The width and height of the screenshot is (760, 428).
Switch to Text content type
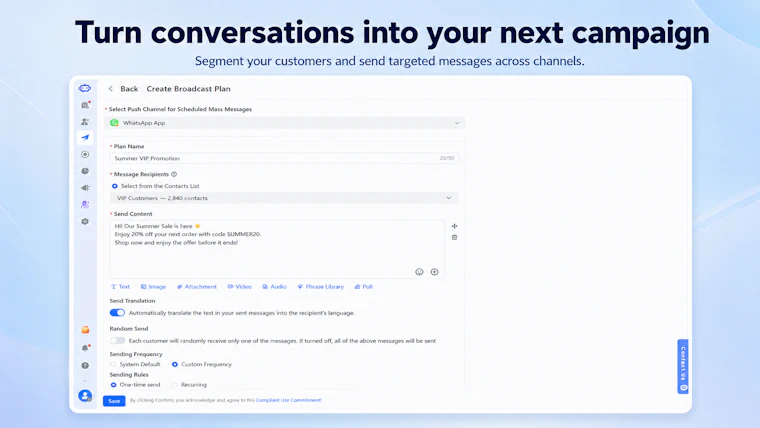click(120, 287)
